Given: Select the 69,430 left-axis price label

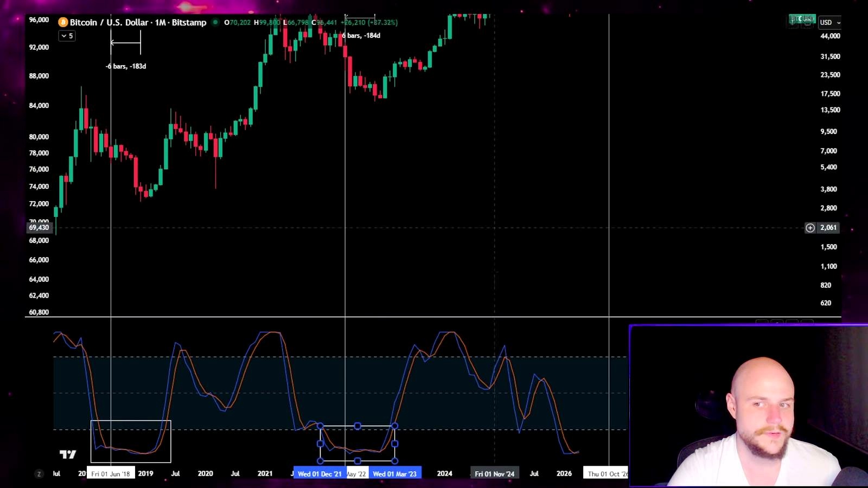Looking at the screenshot, I should (39, 227).
